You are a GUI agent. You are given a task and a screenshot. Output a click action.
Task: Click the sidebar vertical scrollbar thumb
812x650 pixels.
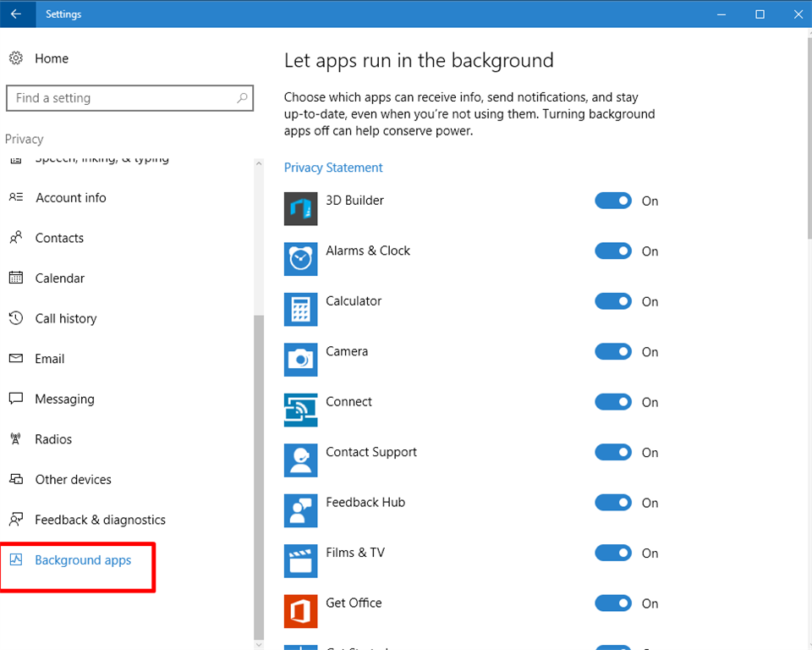coord(259,474)
